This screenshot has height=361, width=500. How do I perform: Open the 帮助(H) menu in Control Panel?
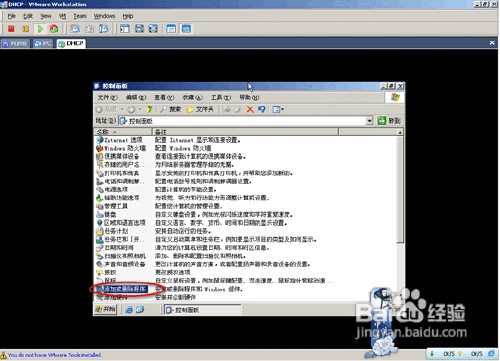(249, 97)
